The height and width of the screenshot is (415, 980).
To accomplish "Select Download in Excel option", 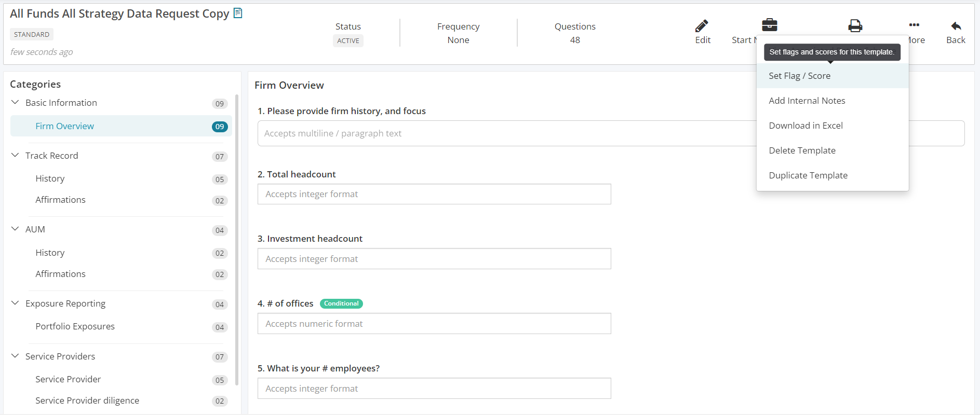I will (x=806, y=126).
